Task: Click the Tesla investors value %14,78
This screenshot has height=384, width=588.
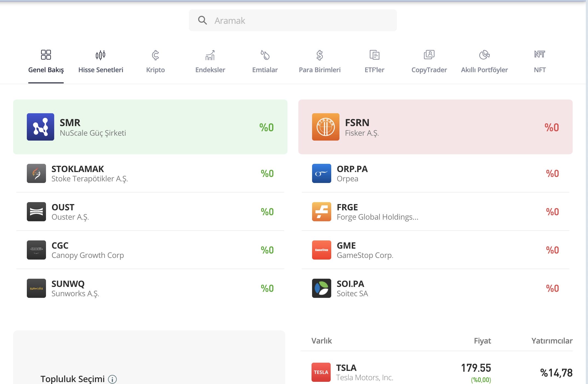Action: 556,373
